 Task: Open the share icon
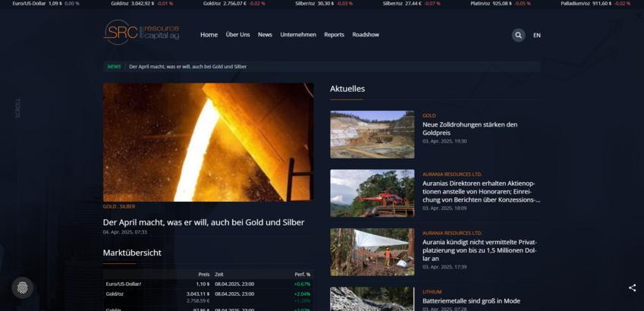click(632, 287)
